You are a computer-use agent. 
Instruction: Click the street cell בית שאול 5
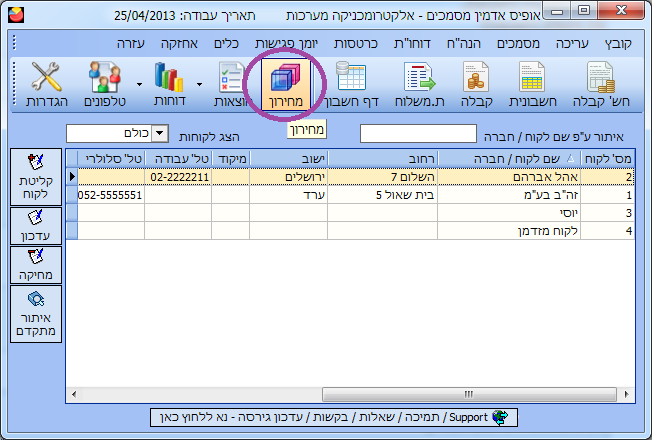click(x=383, y=195)
